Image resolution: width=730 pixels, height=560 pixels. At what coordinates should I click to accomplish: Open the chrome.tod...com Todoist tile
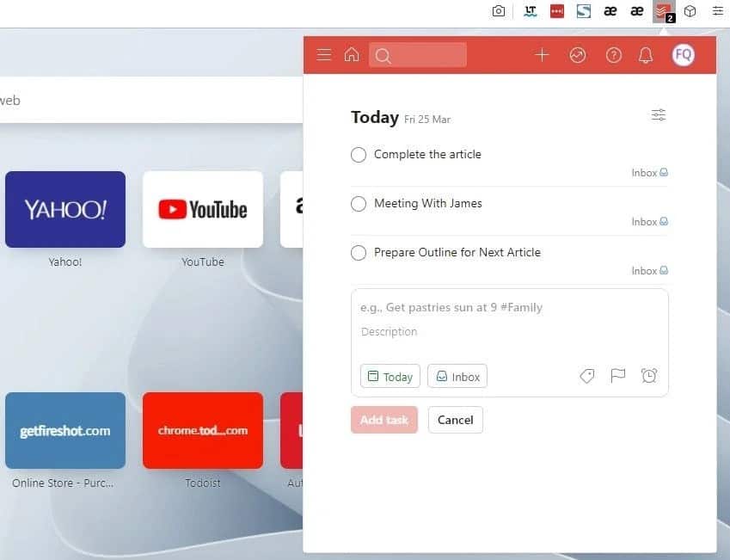[203, 430]
